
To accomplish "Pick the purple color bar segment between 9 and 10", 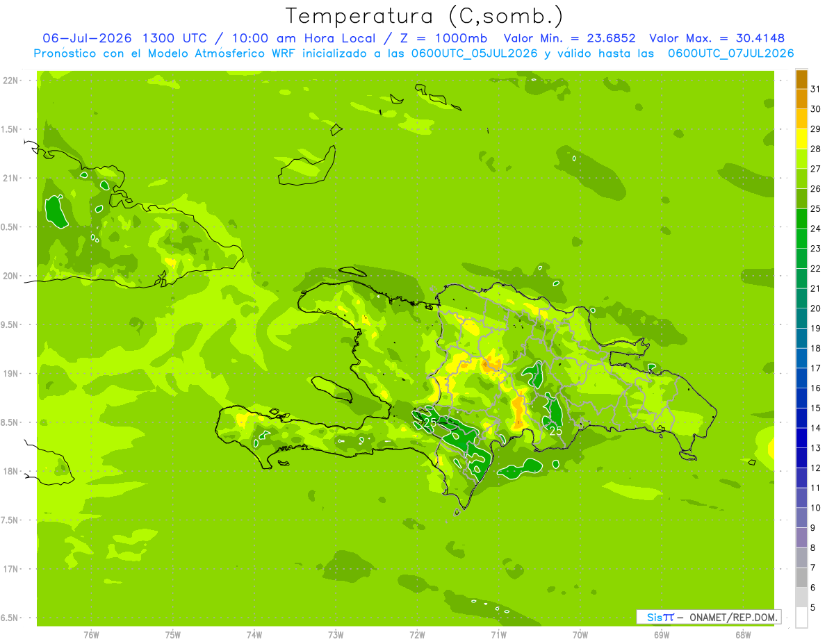I will point(801,518).
